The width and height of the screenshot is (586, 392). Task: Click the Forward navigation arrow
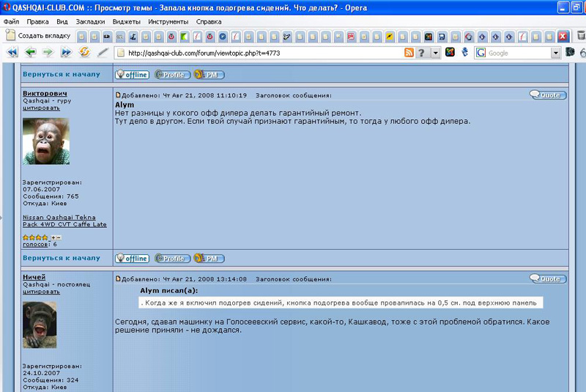click(48, 53)
